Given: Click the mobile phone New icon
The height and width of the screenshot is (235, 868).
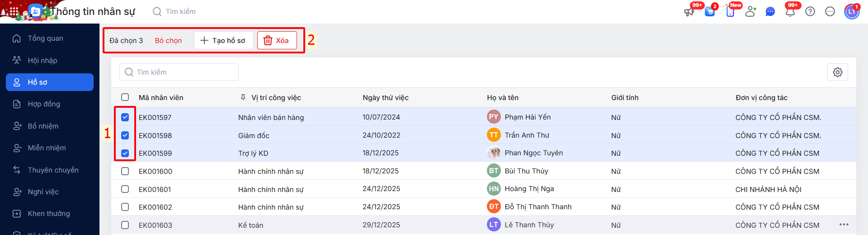Looking at the screenshot, I should [730, 12].
